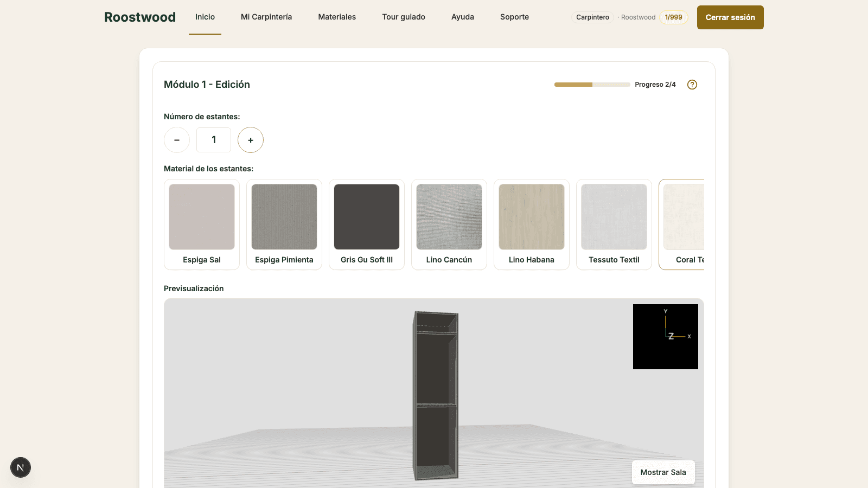Choose the Gris Gu Soft III material

367,224
